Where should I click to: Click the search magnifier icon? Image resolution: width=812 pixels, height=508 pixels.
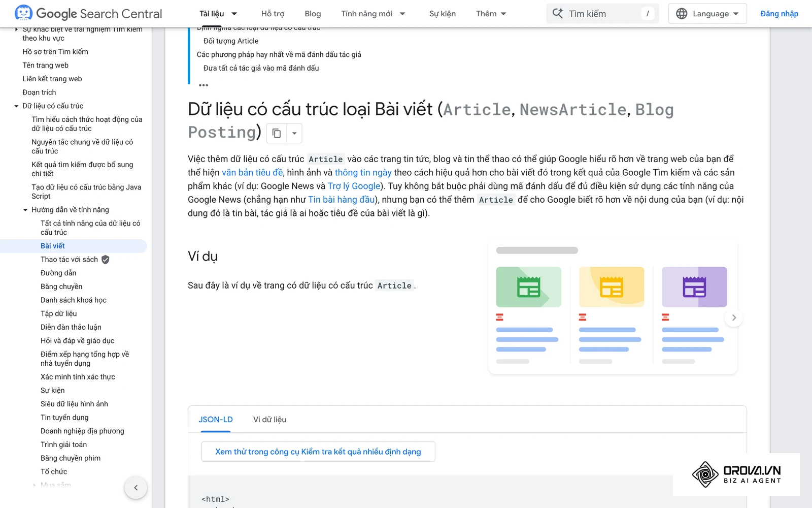(558, 14)
